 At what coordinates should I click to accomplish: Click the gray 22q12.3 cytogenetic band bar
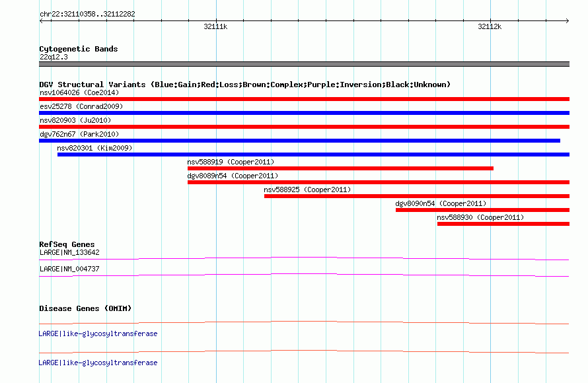coord(304,64)
